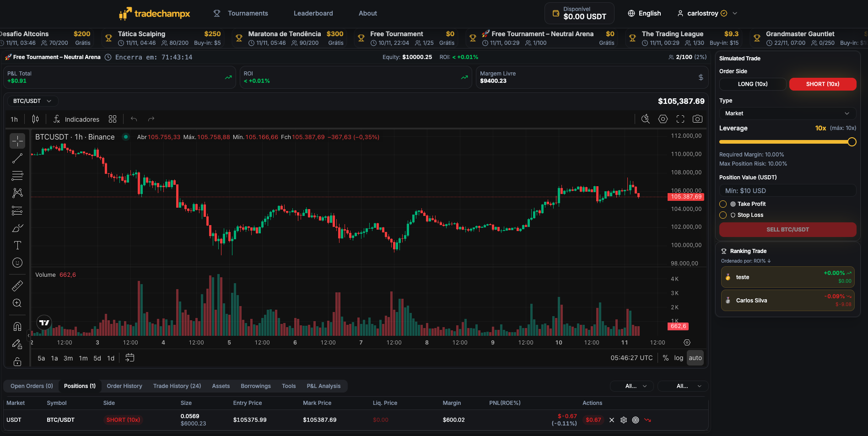Open the Market order type dropdown
Screen dimensions: 868x436
tap(787, 113)
